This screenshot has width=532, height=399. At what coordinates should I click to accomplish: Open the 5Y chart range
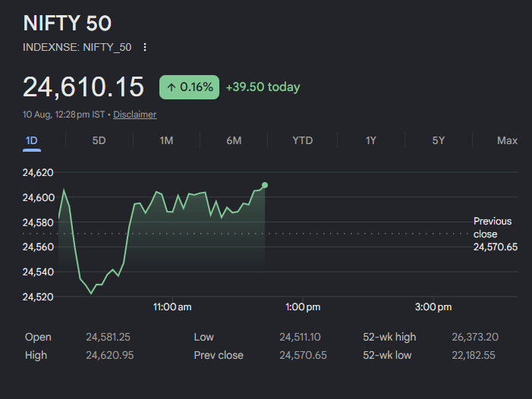click(x=439, y=140)
